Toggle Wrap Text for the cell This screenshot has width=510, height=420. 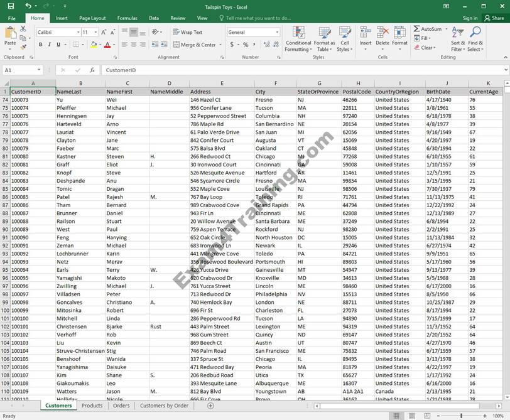[x=187, y=32]
